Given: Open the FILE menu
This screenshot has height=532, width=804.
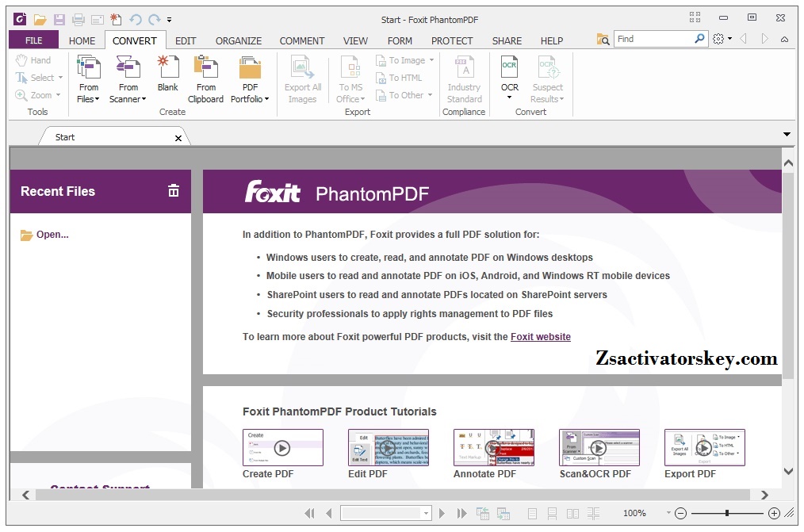Looking at the screenshot, I should click(x=34, y=40).
